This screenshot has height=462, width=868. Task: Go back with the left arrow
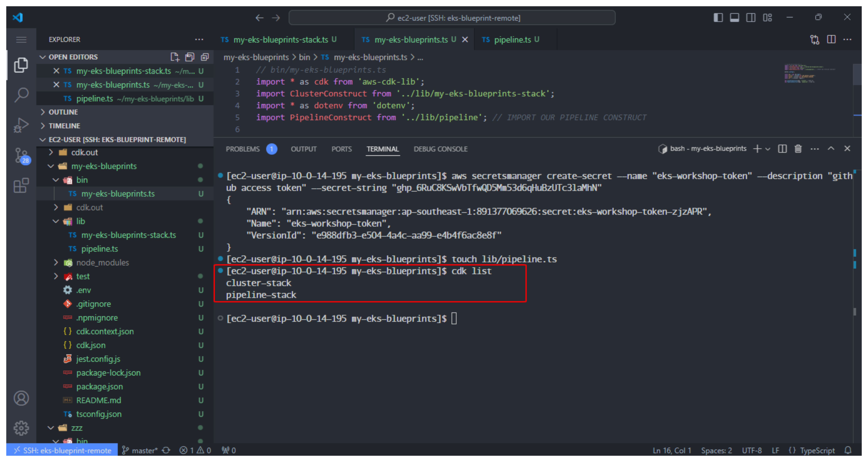[x=259, y=18]
